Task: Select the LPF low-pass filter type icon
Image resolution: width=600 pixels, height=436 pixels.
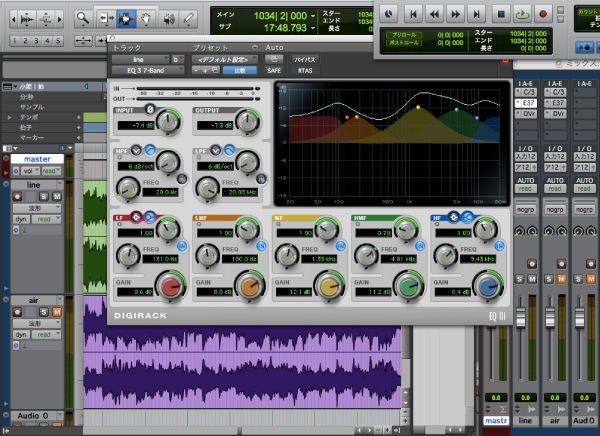Action: point(229,150)
